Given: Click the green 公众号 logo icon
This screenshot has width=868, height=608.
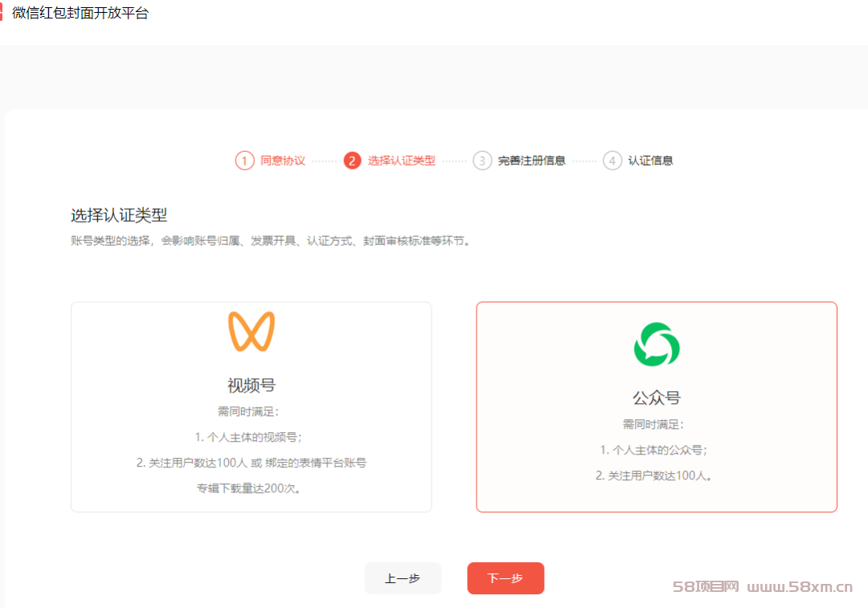Looking at the screenshot, I should tap(657, 344).
